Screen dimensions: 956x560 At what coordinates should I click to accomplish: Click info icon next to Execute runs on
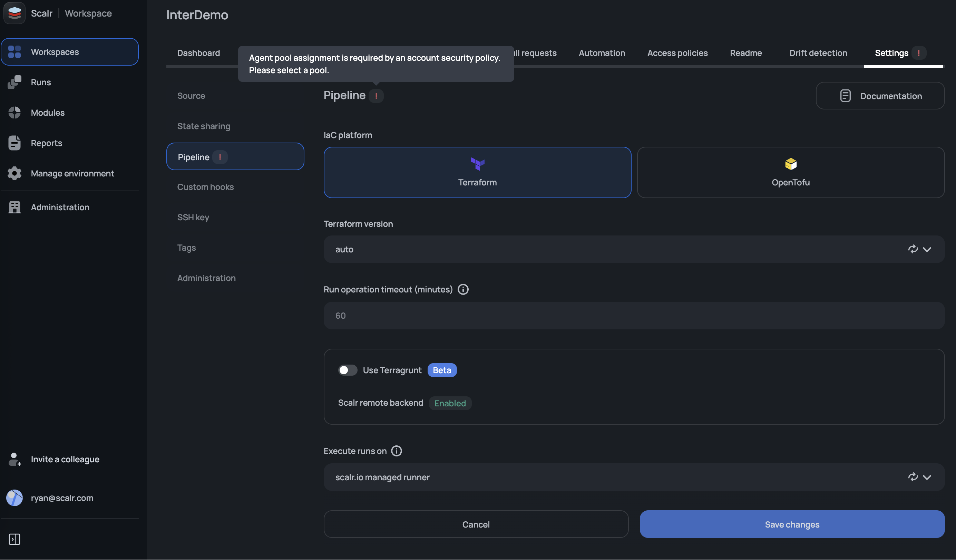pyautogui.click(x=396, y=451)
